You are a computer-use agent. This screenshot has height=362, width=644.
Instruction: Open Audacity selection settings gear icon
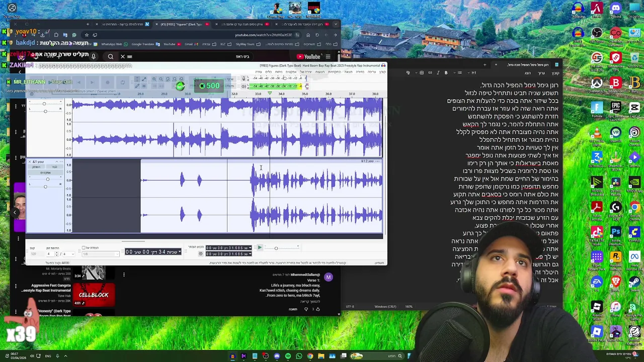point(201,253)
